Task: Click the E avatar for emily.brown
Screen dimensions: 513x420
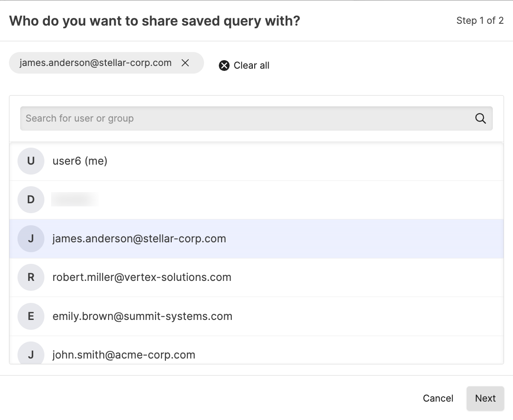Action: (x=31, y=316)
